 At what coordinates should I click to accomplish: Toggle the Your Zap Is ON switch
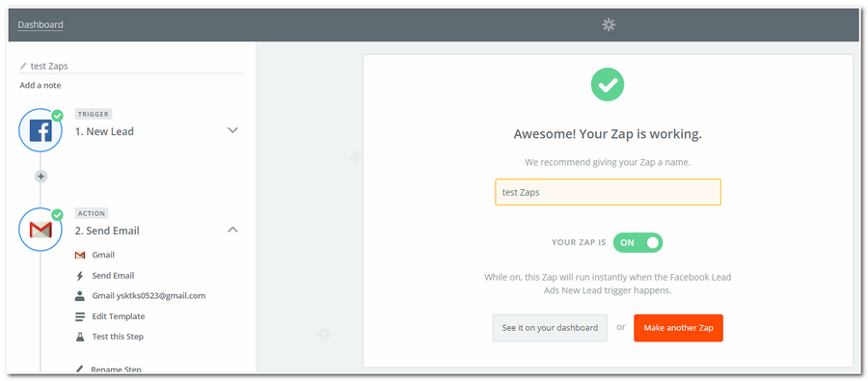[637, 242]
